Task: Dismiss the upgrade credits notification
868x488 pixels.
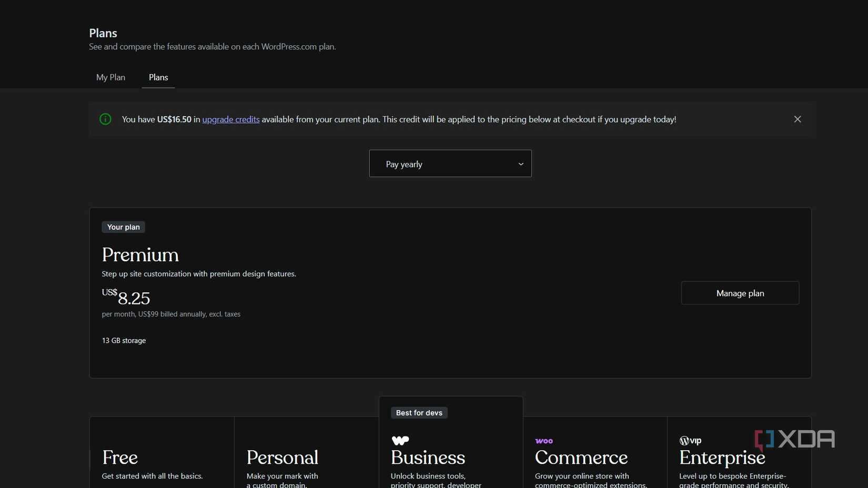Action: [x=798, y=119]
